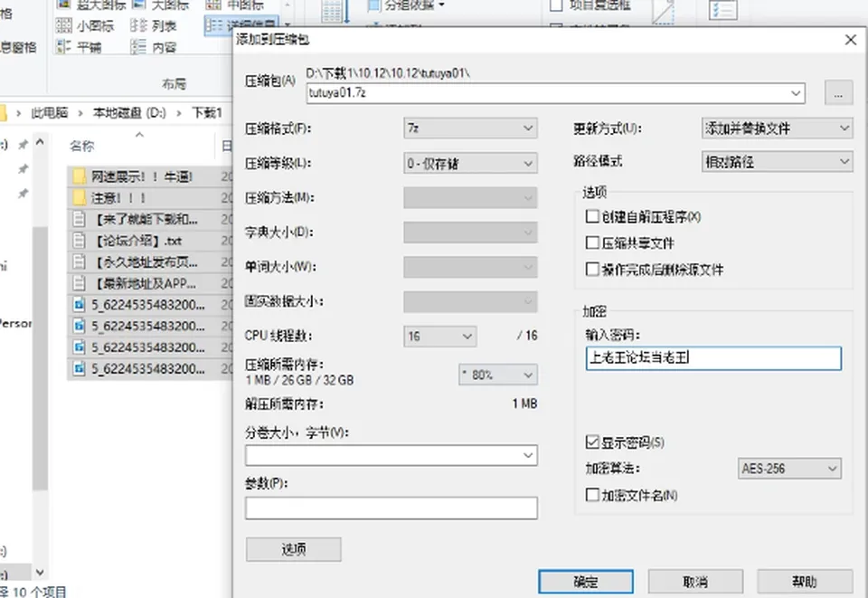Click the file icon beside 【永久地址发布页
This screenshot has width=868, height=598.
(80, 261)
